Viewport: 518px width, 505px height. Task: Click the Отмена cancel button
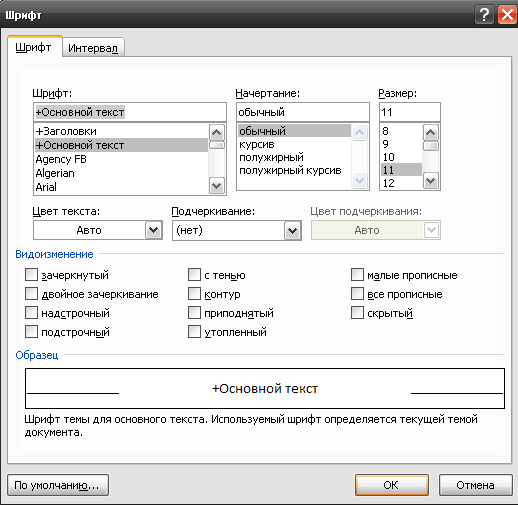point(476,485)
